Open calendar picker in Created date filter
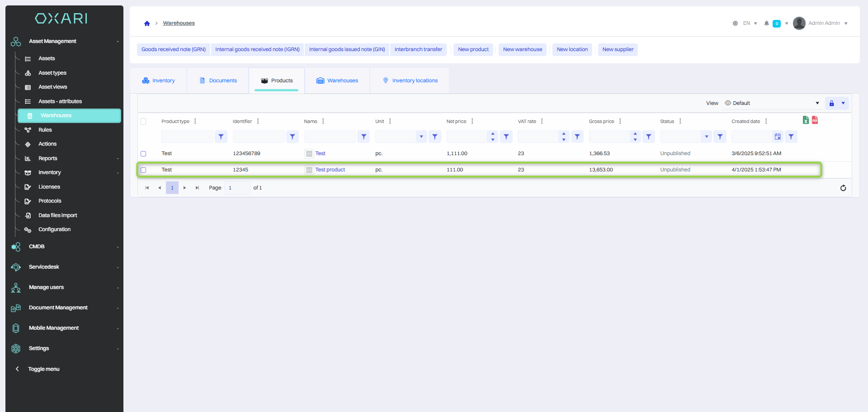The width and height of the screenshot is (868, 412). pyautogui.click(x=777, y=137)
